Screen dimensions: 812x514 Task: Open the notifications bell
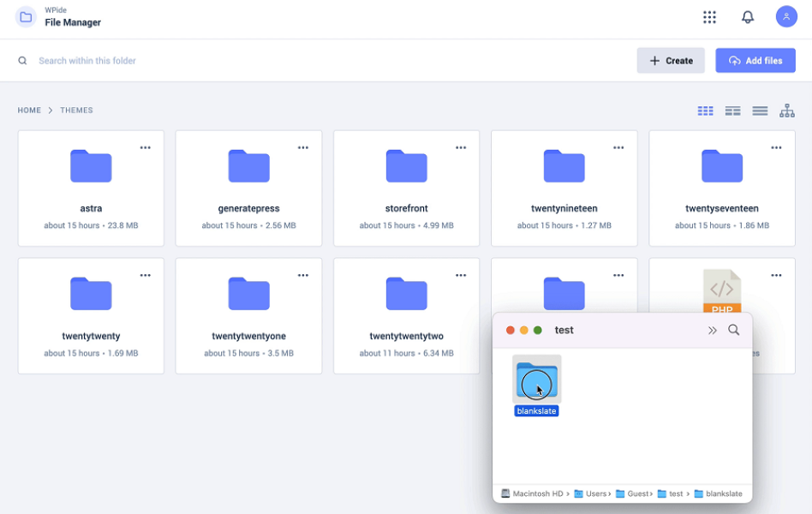coord(748,16)
